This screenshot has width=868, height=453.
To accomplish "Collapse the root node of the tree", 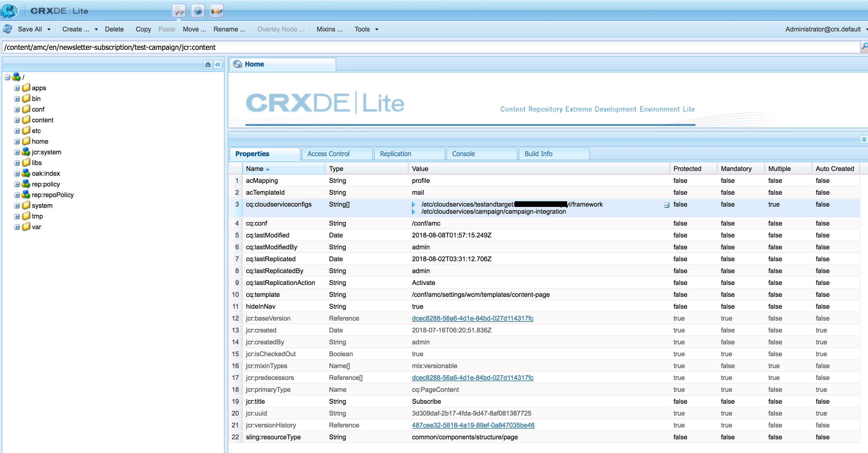I will click(x=7, y=77).
